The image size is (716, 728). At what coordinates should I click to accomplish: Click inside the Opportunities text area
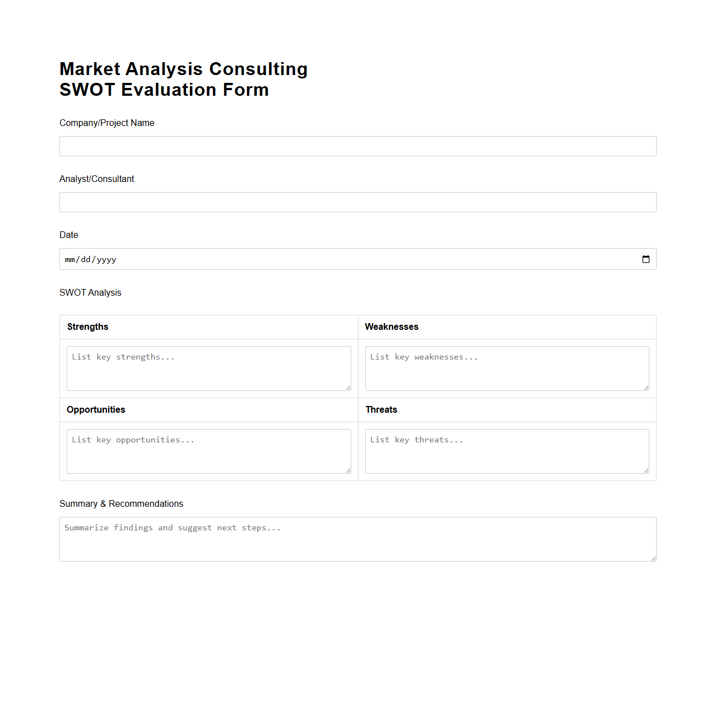(x=208, y=451)
